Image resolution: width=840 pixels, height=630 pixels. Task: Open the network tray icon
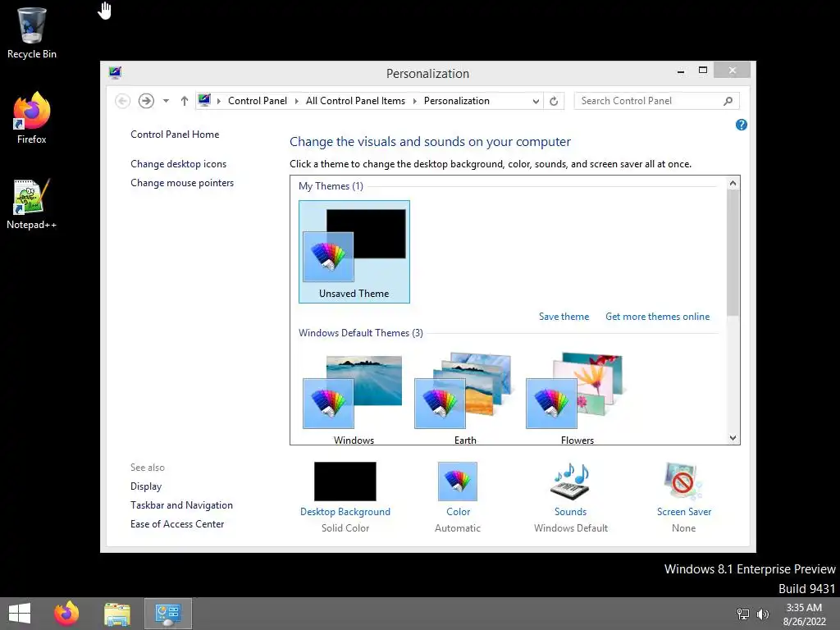pyautogui.click(x=743, y=614)
